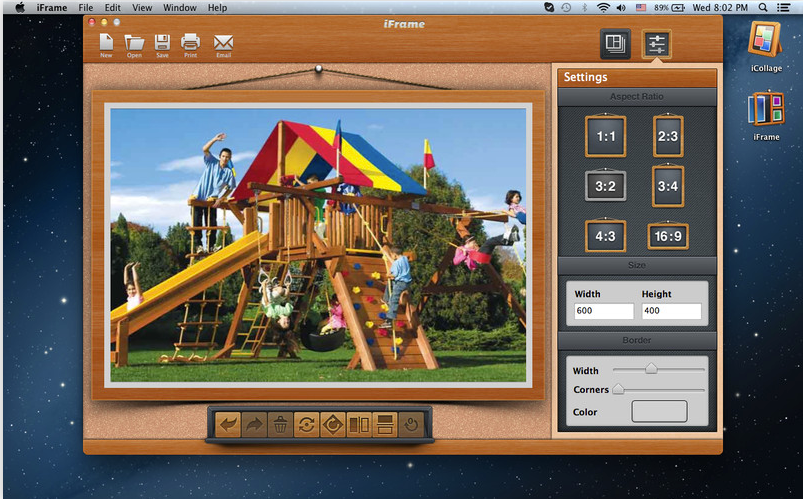Open the border Color swatch picker
Image resolution: width=803 pixels, height=499 pixels.
coord(659,411)
